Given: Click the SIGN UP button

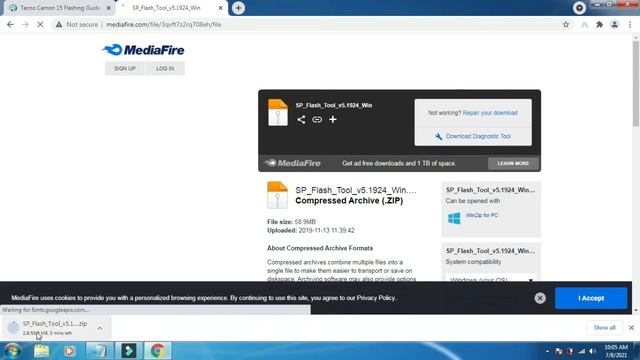Looking at the screenshot, I should coord(124,68).
